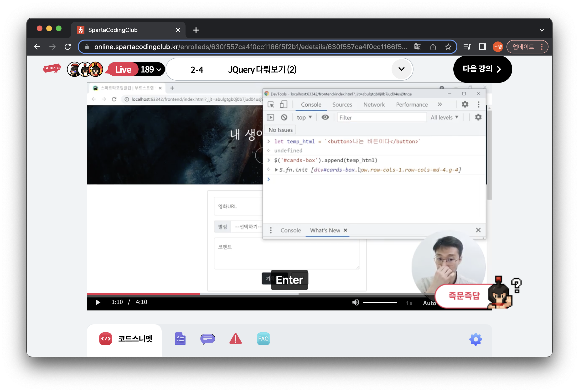Clear the console with the ban icon

284,117
